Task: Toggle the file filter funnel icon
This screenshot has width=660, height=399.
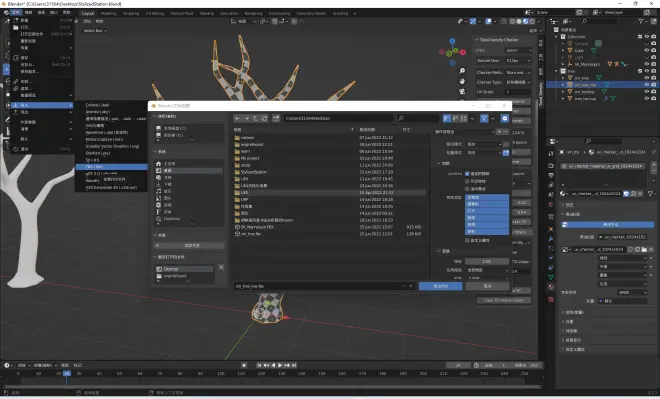Action: point(484,119)
